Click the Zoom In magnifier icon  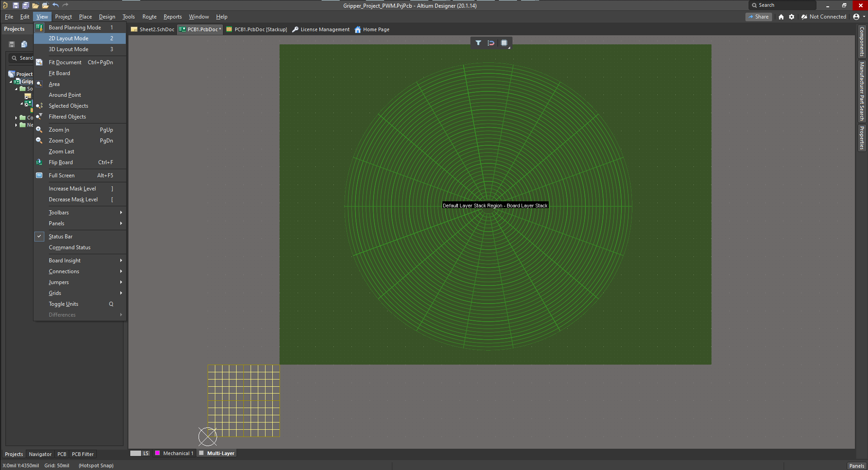(39, 130)
